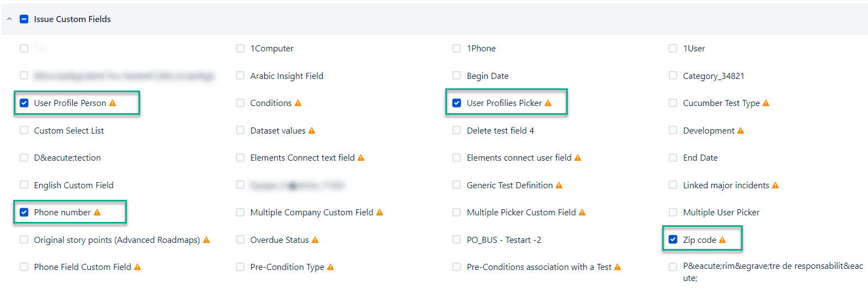The height and width of the screenshot is (297, 868).
Task: Click the End Date field label
Action: (x=700, y=158)
